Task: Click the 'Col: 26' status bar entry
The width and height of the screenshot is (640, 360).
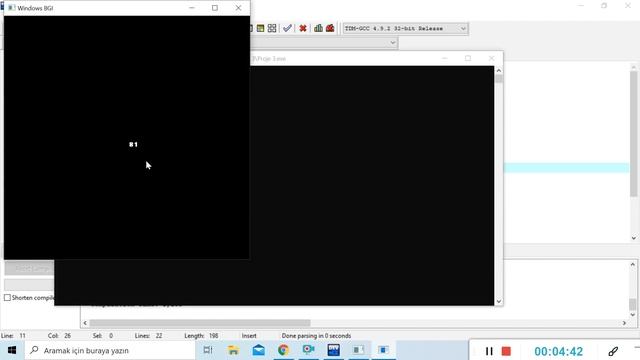Action: coord(59,336)
